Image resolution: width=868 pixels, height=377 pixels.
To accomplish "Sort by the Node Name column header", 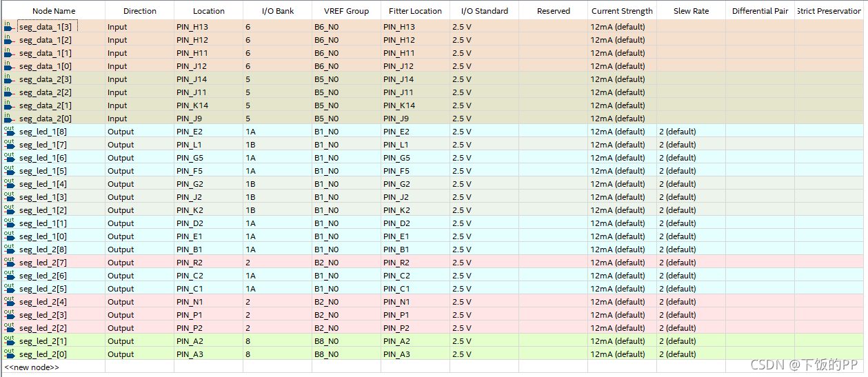I will 53,10.
